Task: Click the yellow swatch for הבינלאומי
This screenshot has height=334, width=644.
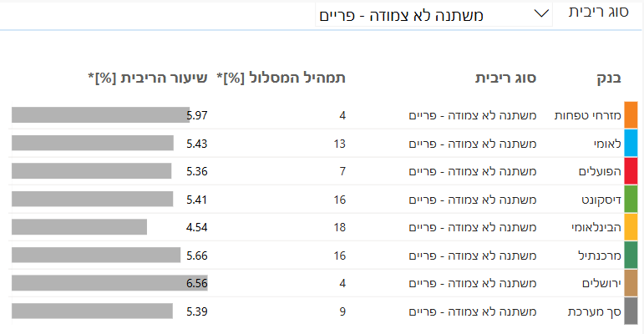Action: (631, 227)
